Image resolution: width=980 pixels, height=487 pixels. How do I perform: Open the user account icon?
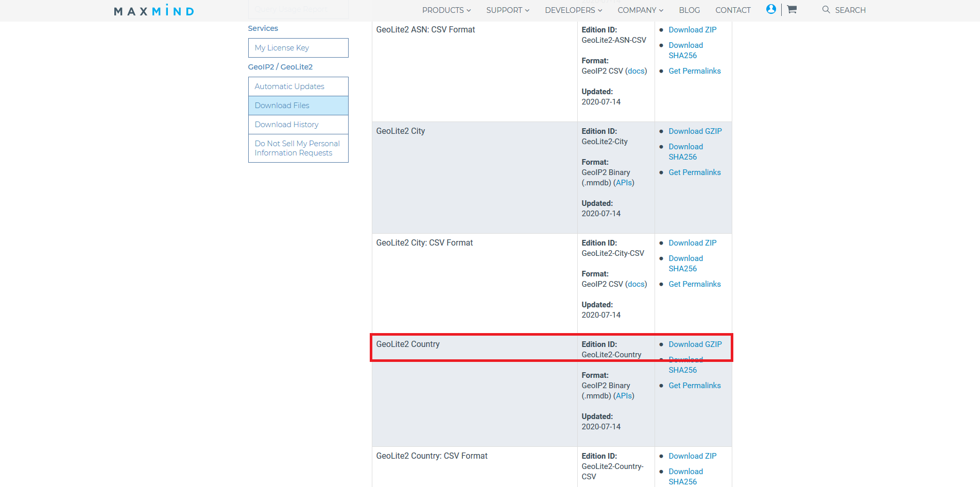pyautogui.click(x=771, y=9)
